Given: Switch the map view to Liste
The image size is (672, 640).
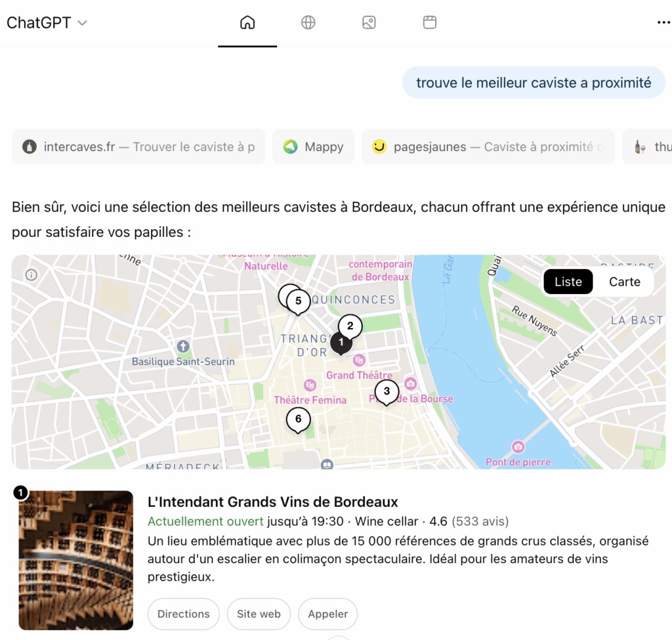Looking at the screenshot, I should pos(568,282).
